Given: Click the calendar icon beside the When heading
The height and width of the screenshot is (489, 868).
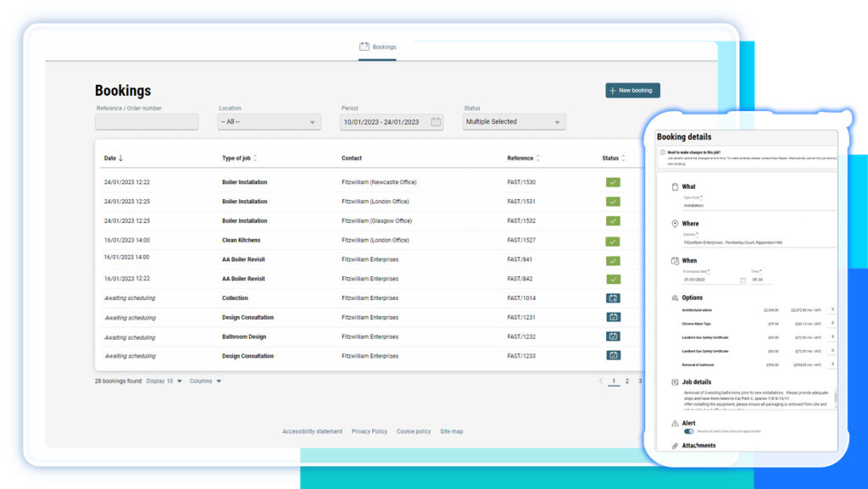Looking at the screenshot, I should point(675,260).
